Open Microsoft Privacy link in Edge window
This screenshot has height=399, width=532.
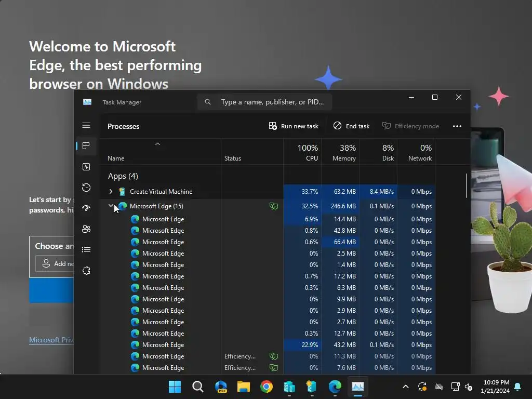pyautogui.click(x=51, y=340)
